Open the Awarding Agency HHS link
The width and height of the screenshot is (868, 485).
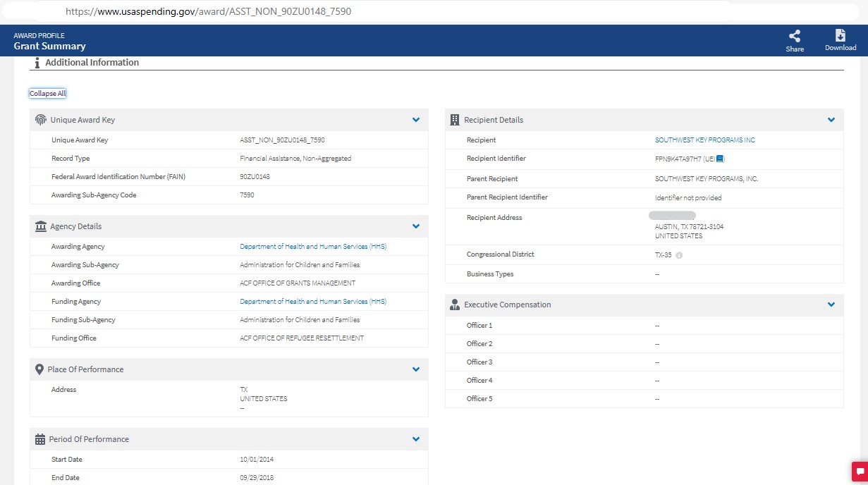tap(313, 247)
